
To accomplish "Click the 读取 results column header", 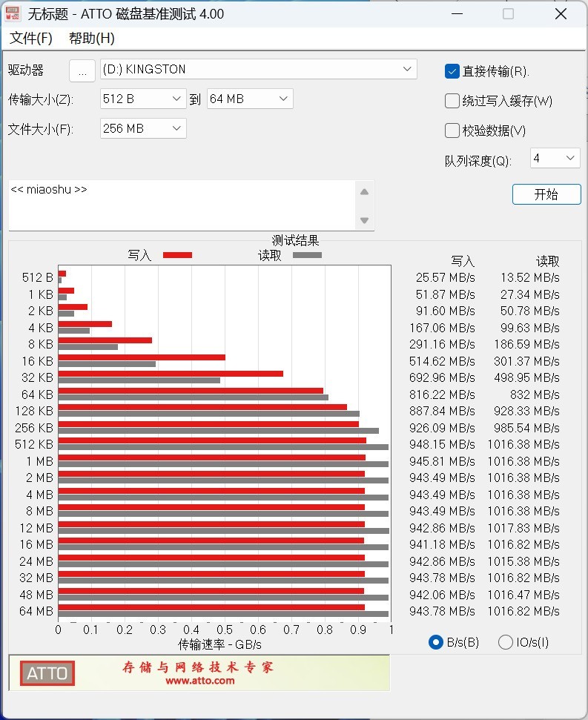I will 547,261.
